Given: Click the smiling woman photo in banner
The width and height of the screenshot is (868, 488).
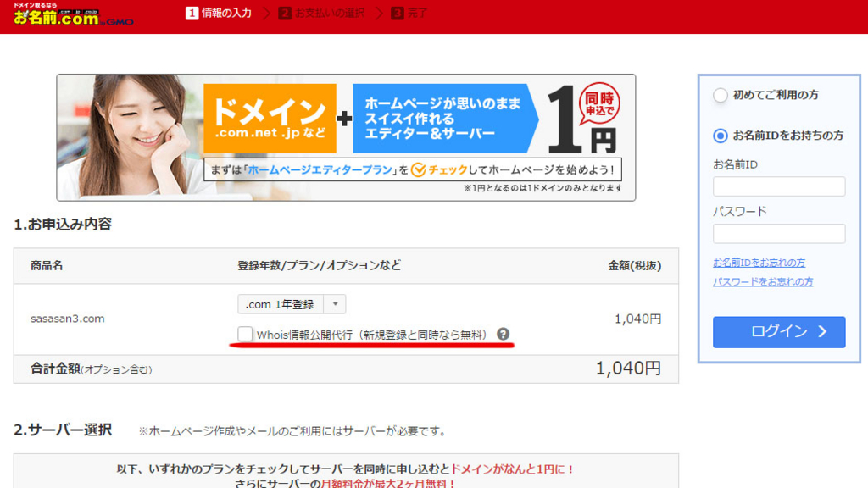Looking at the screenshot, I should point(136,136).
